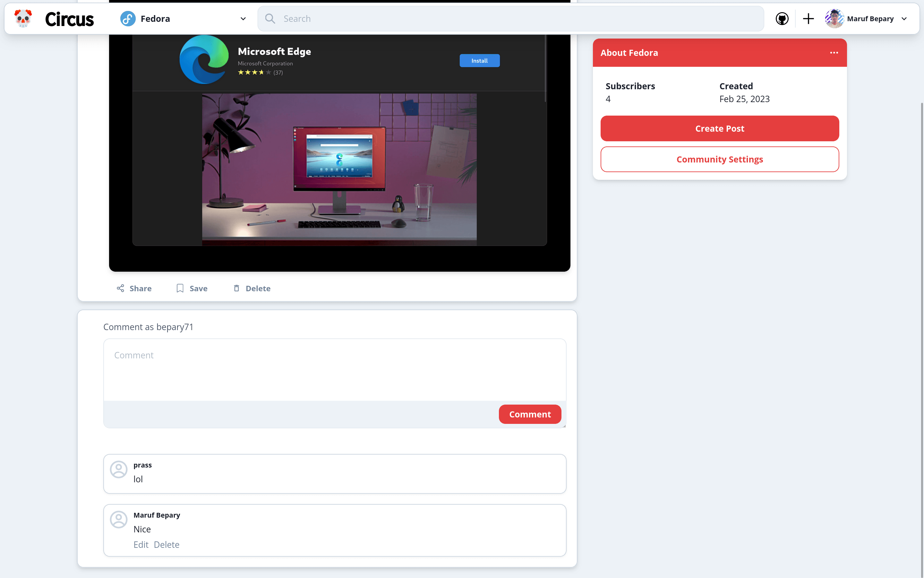Screen dimensions: 924x578
Task: Click the Maruf Bepary avatar picture
Action: [x=834, y=19]
